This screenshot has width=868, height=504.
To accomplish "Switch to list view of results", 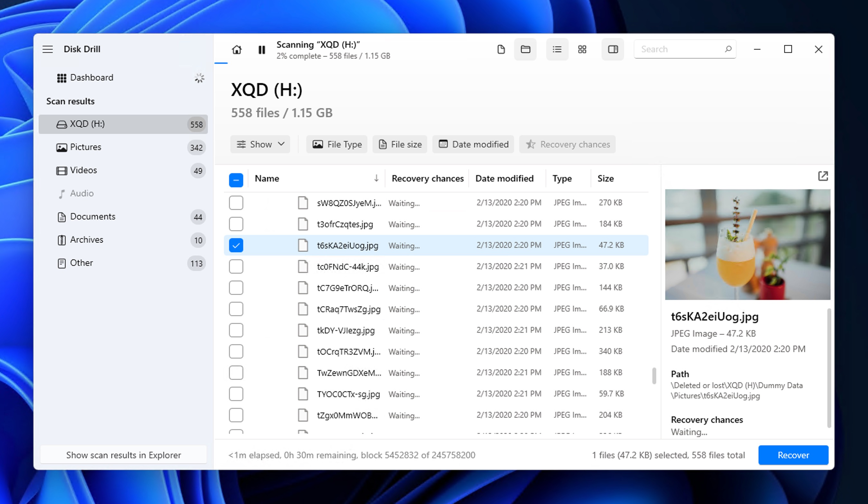I will 557,49.
